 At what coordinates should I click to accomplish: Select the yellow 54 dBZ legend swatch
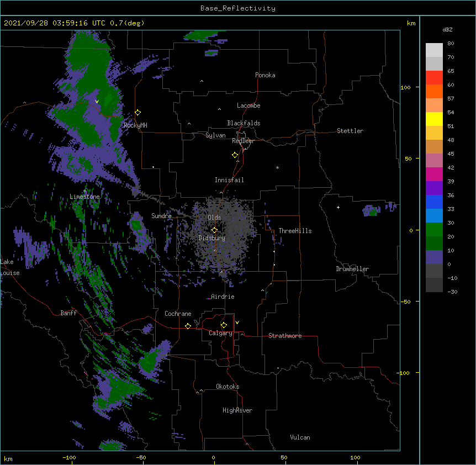[x=434, y=119]
